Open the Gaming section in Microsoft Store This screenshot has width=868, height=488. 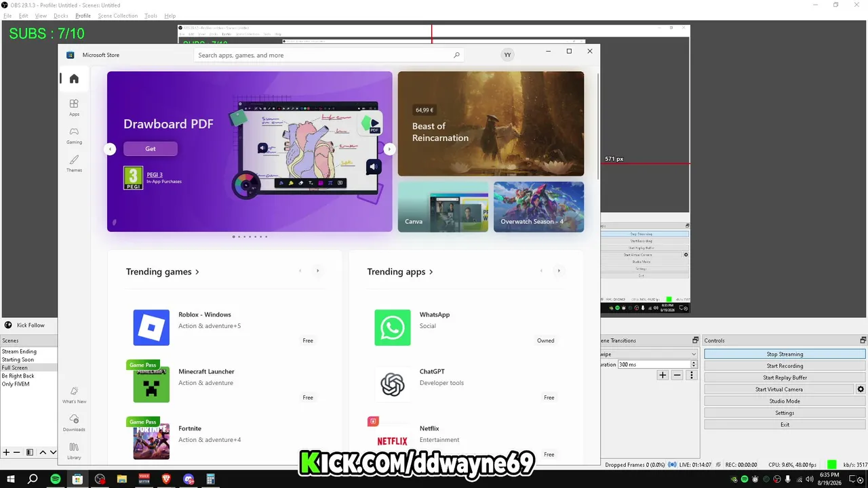74,135
